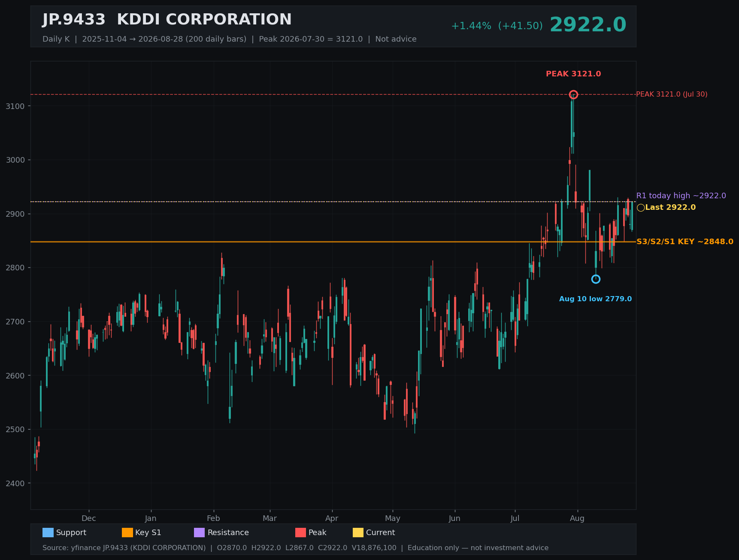Click the Peak legend text
The height and width of the screenshot is (560, 739).
[318, 533]
